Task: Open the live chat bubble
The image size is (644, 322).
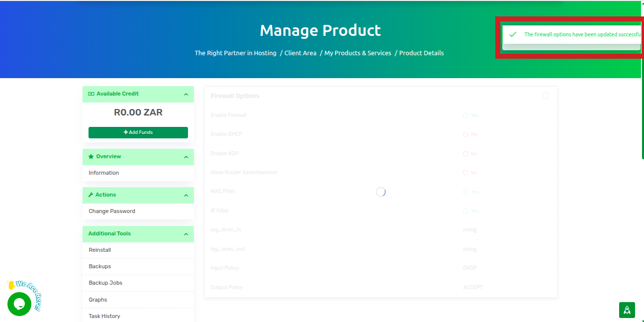Action: click(19, 304)
